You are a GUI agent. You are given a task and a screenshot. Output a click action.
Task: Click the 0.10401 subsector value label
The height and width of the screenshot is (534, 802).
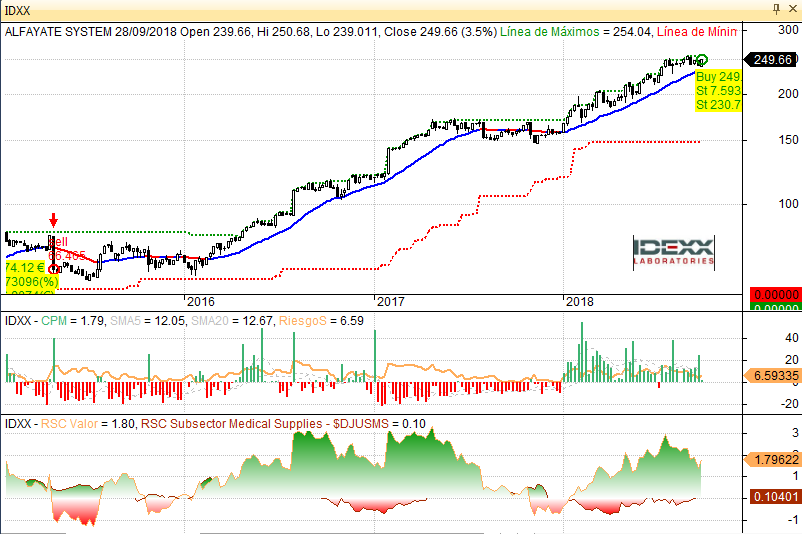coord(775,496)
